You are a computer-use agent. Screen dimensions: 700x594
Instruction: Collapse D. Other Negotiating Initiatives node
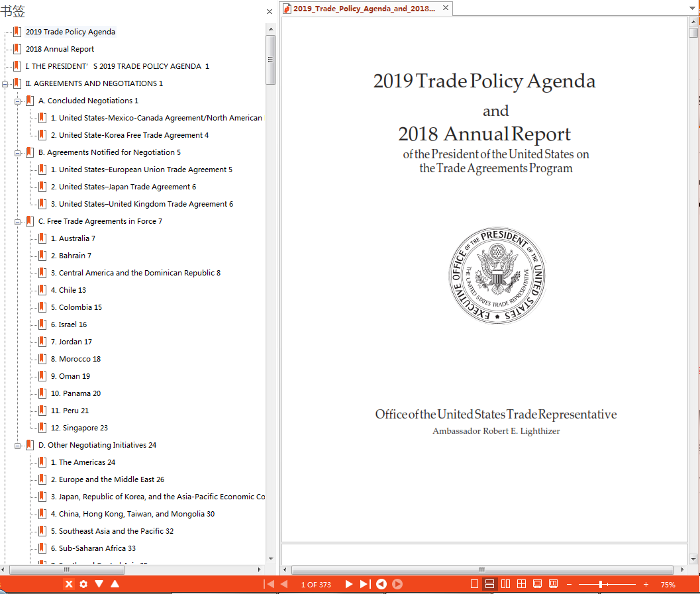point(17,446)
